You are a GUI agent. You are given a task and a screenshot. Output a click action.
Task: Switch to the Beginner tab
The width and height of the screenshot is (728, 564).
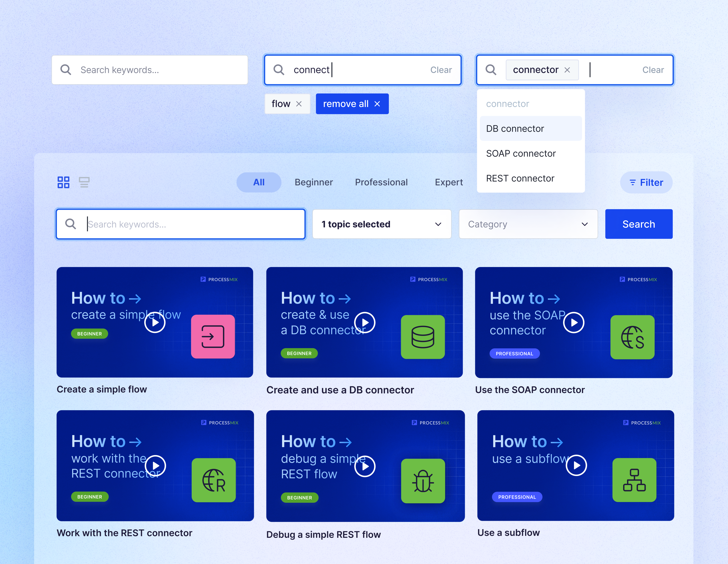[313, 182]
